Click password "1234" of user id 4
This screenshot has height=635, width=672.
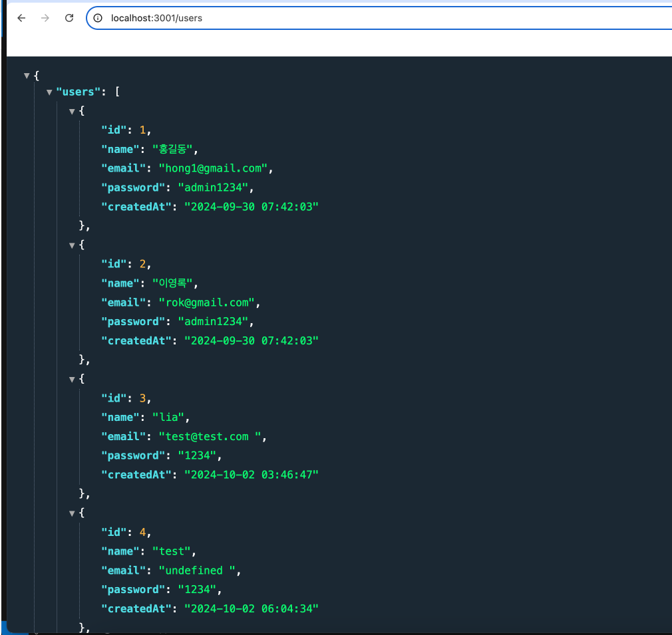pos(197,590)
